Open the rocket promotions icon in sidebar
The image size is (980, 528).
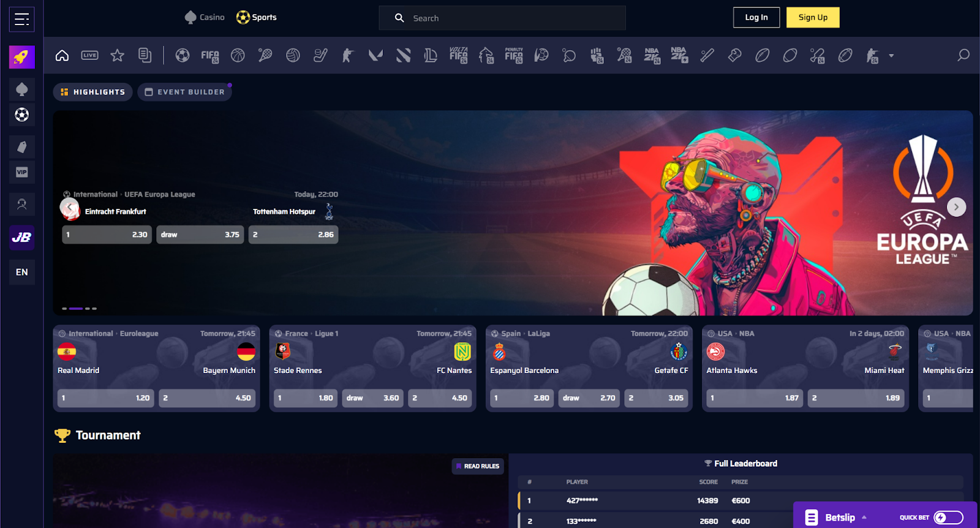point(21,57)
